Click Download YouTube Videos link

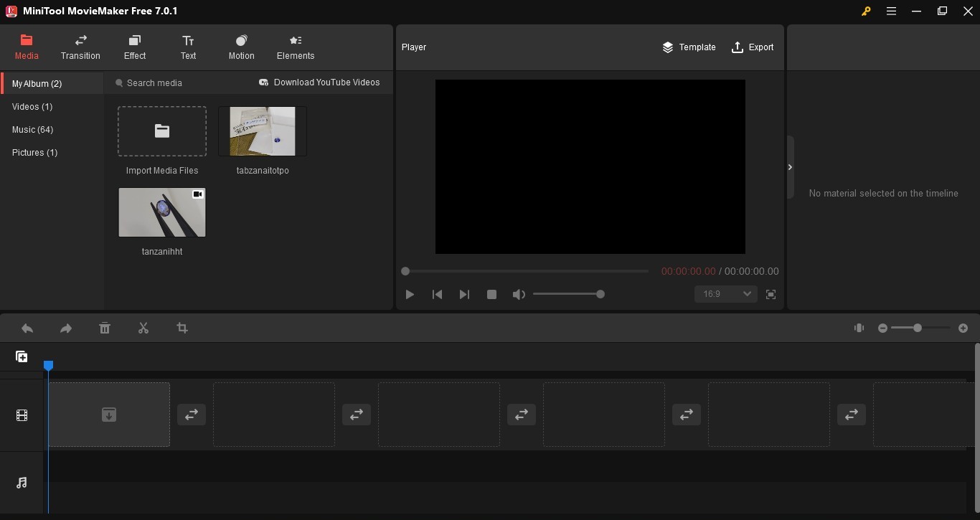point(319,82)
